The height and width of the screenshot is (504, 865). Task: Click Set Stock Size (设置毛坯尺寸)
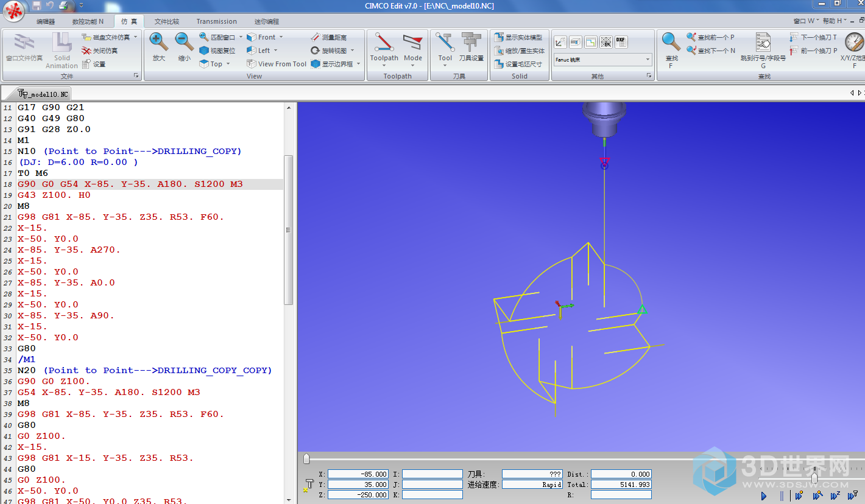(x=518, y=64)
